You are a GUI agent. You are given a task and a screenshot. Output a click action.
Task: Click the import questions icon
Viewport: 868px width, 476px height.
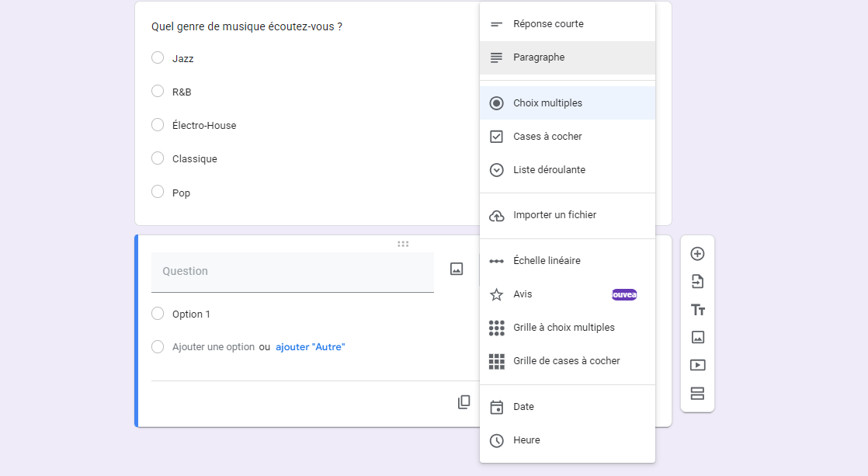click(x=697, y=282)
